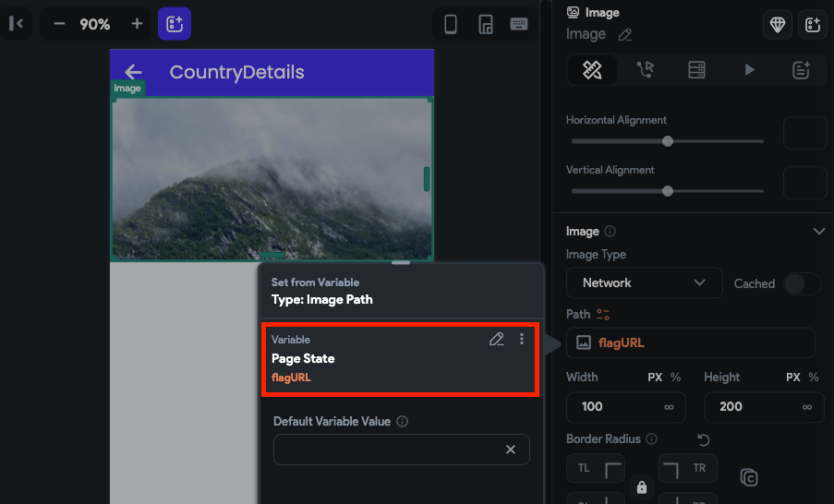Edit the Image widget name pencil icon
This screenshot has height=504, width=834.
tap(625, 35)
